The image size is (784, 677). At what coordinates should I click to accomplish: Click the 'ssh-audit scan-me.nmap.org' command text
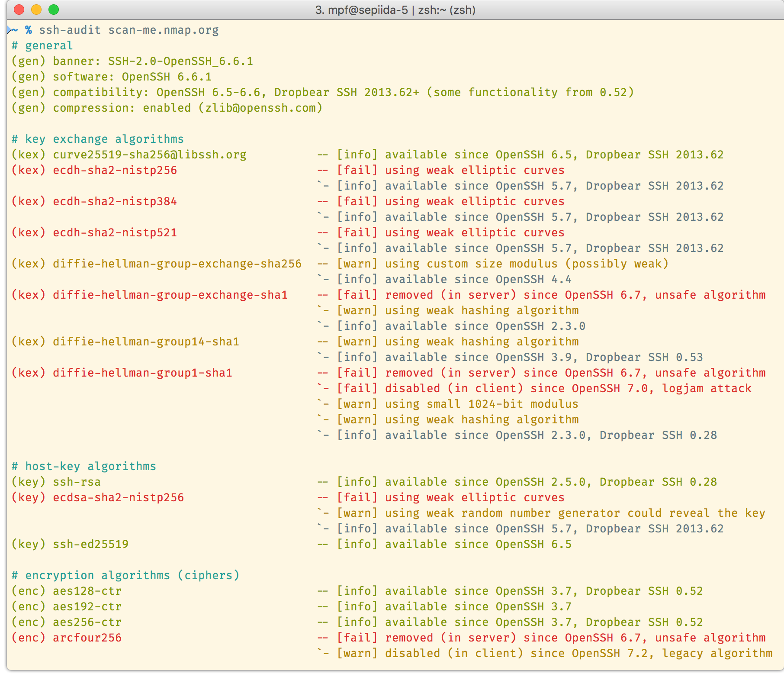[x=129, y=30]
